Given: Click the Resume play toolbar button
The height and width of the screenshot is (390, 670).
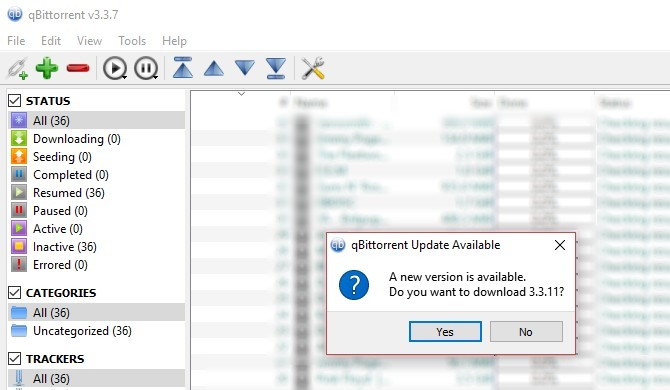Looking at the screenshot, I should click(x=115, y=68).
